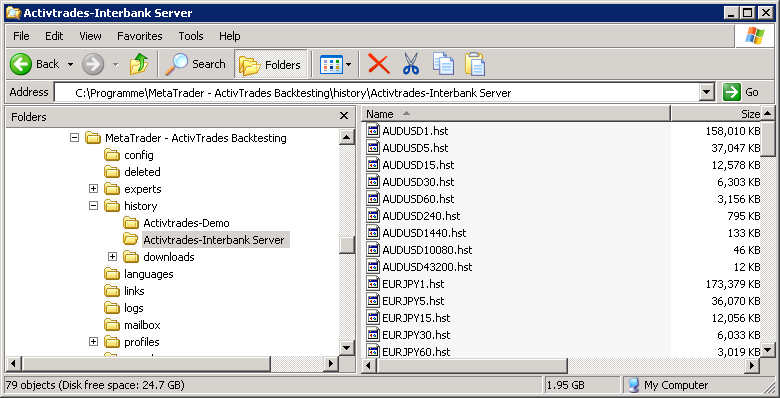The image size is (780, 398).
Task: Select the AUDUSD1.hst file icon
Action: [373, 131]
